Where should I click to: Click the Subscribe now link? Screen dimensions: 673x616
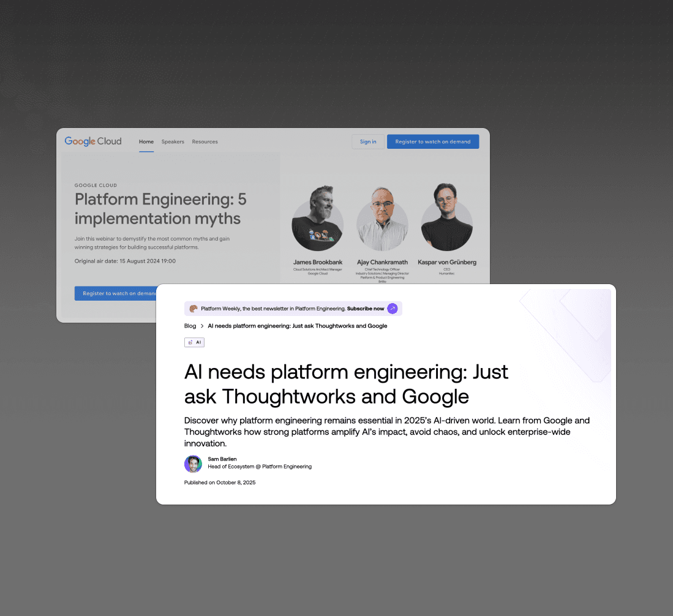[x=365, y=309]
